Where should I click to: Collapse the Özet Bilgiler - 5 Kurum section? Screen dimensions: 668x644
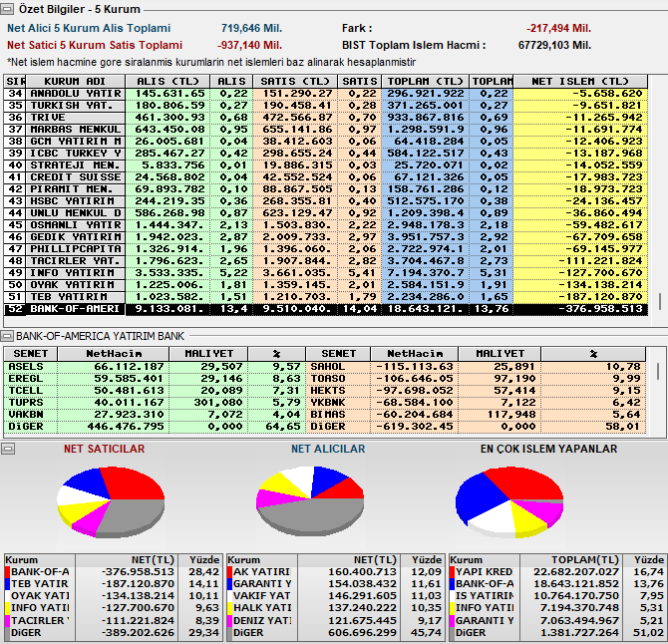[7, 9]
